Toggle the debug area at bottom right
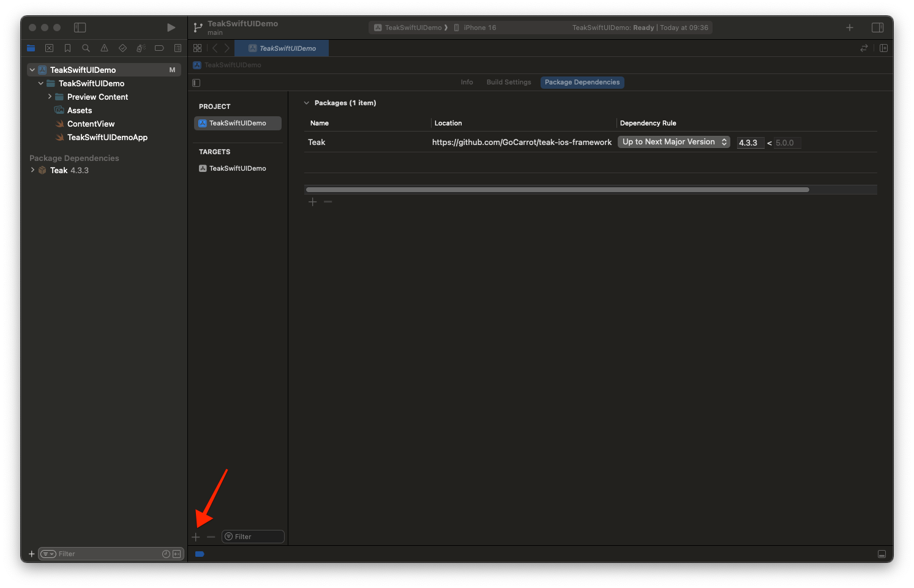The image size is (914, 588). pos(882,554)
